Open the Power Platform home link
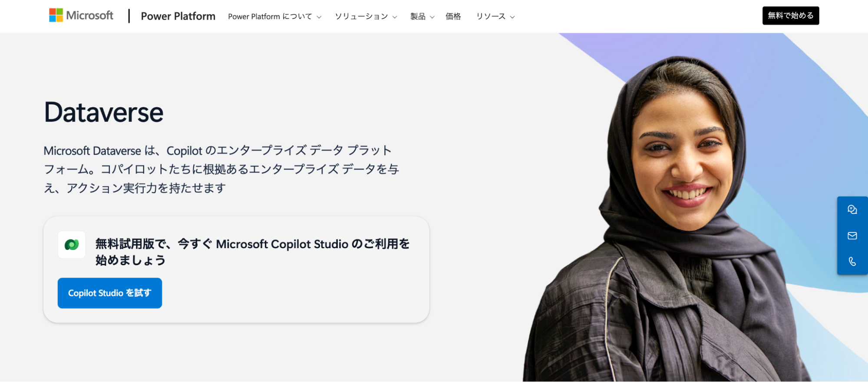The image size is (868, 382). pos(178,16)
